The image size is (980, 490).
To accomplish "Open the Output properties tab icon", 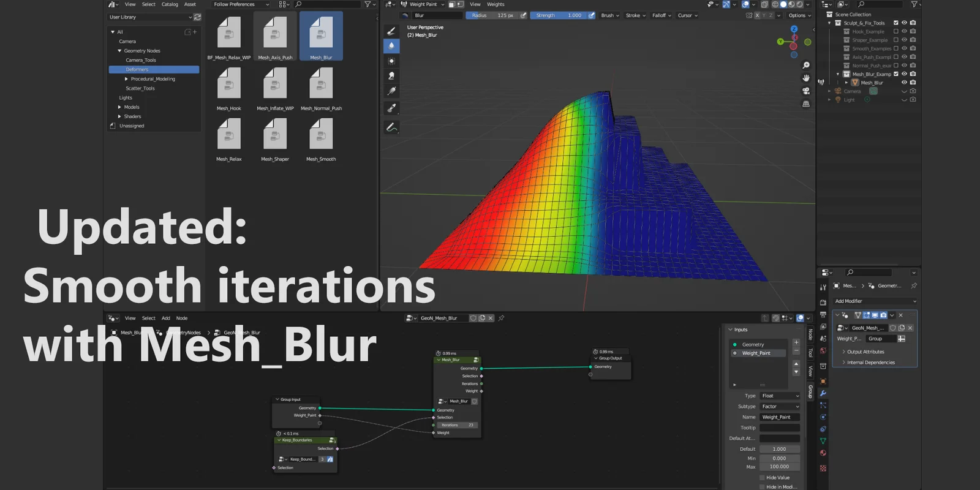I will [x=823, y=314].
